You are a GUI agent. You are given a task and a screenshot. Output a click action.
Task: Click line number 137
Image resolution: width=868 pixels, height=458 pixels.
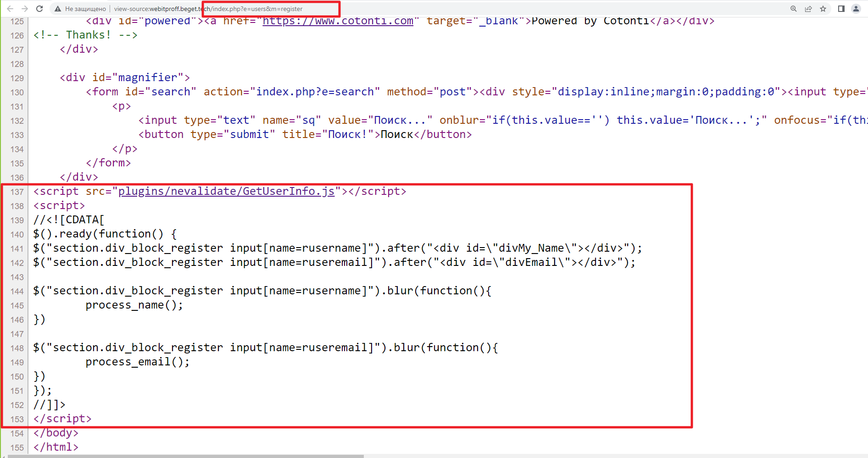[17, 192]
